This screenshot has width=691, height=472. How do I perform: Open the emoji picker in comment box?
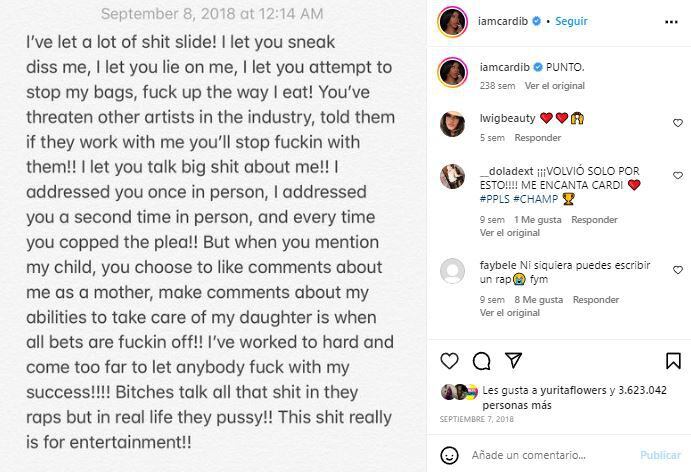tap(450, 455)
